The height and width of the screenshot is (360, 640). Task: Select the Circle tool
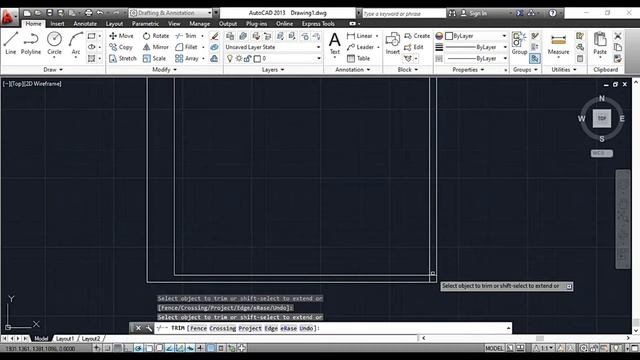[x=54, y=44]
